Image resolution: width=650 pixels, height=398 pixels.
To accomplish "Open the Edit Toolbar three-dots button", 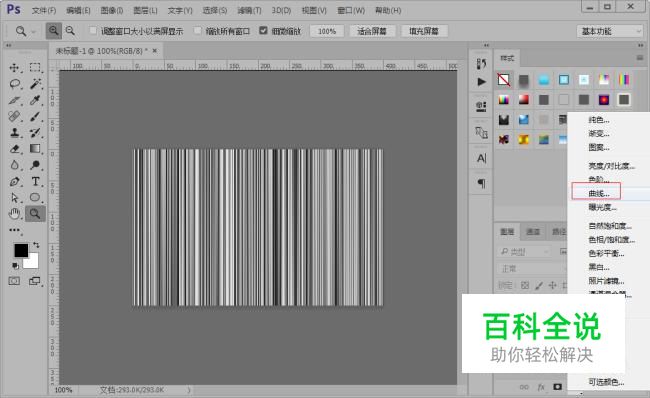I will (15, 230).
